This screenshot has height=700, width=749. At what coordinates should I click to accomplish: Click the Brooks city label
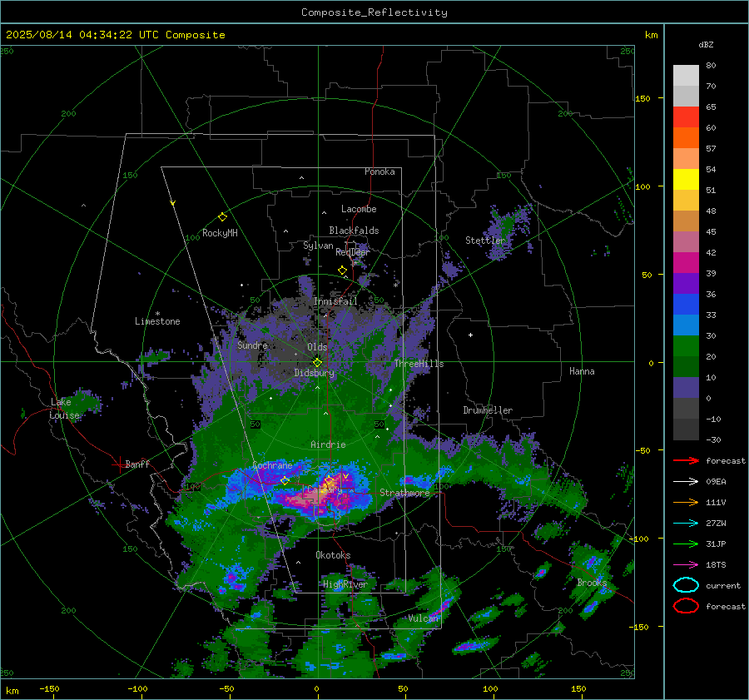[592, 583]
